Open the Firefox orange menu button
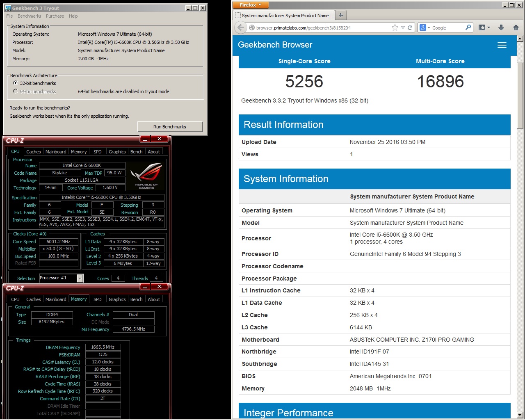 [251, 5]
